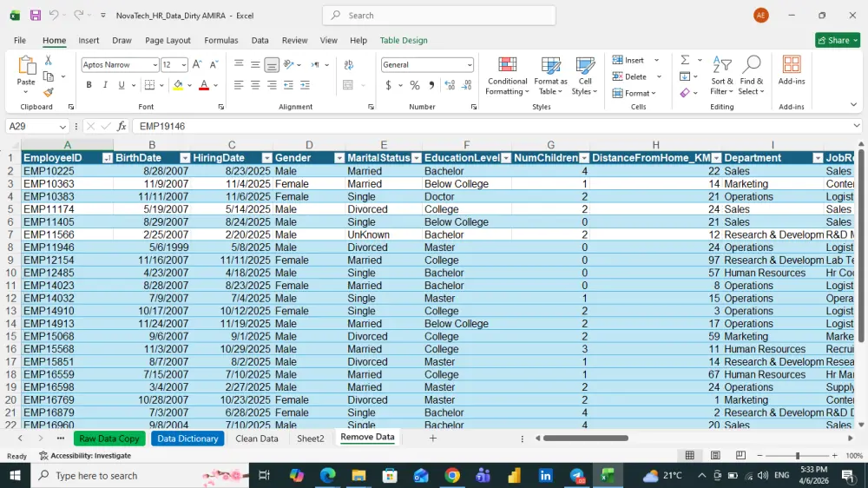The width and height of the screenshot is (868, 488).
Task: Click the Insert Function fx icon
Action: 122,126
